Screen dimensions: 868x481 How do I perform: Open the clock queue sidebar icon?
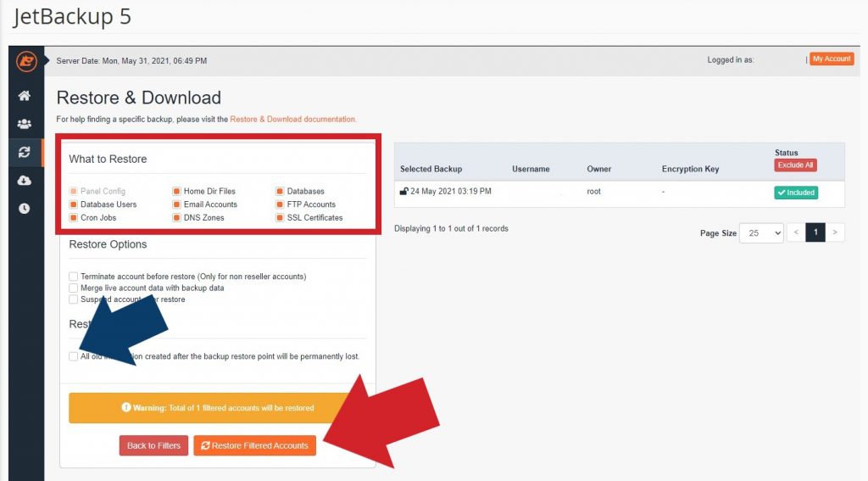point(25,209)
